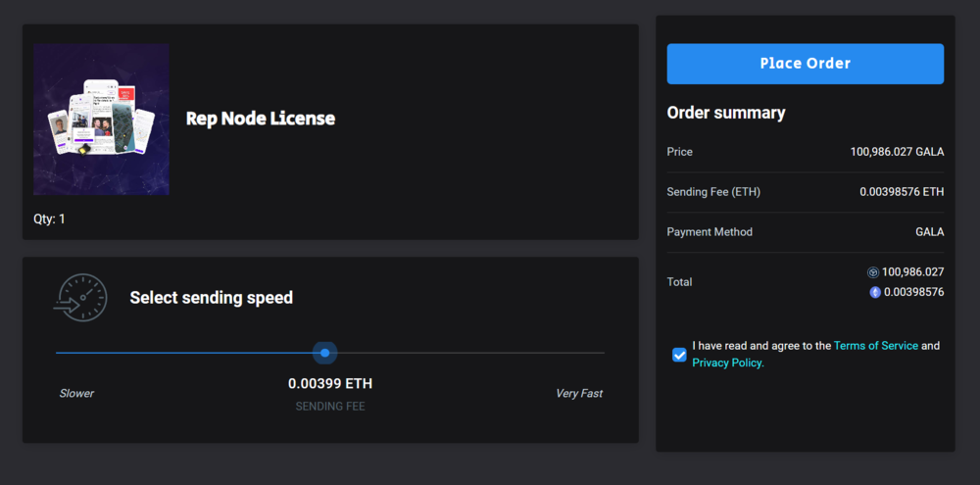Click the Payment Method 'GALA' value

point(929,232)
